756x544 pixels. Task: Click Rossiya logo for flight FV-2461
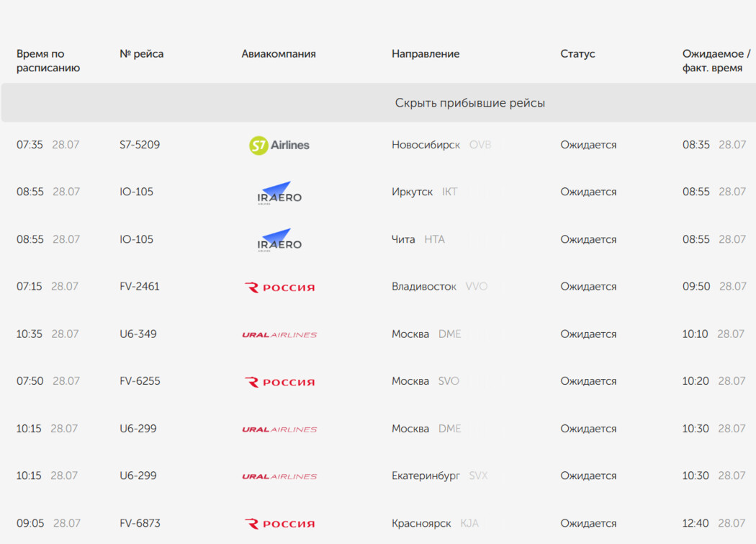[279, 287]
